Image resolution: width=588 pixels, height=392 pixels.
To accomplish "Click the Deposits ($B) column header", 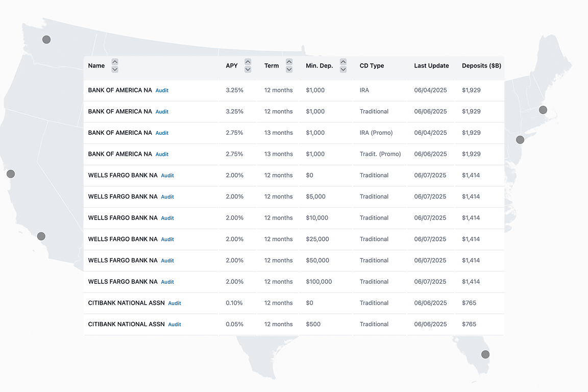I will pos(481,66).
